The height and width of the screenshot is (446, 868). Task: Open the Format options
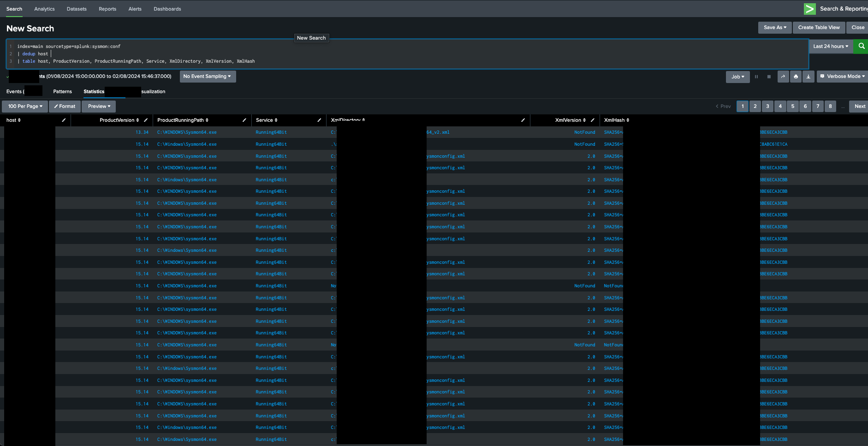[65, 106]
